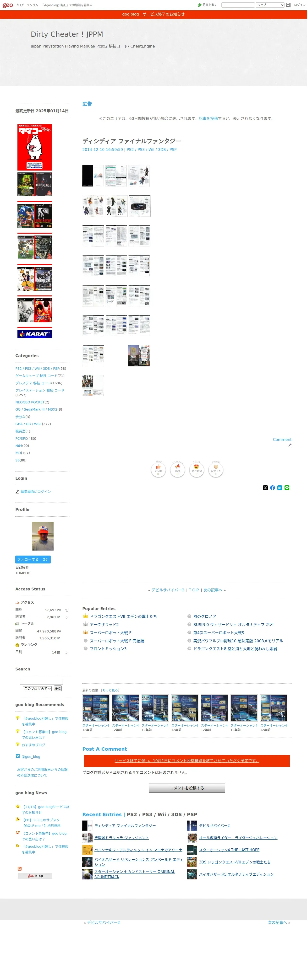Click the header search input field
The height and width of the screenshot is (980, 307).
(x=238, y=5)
